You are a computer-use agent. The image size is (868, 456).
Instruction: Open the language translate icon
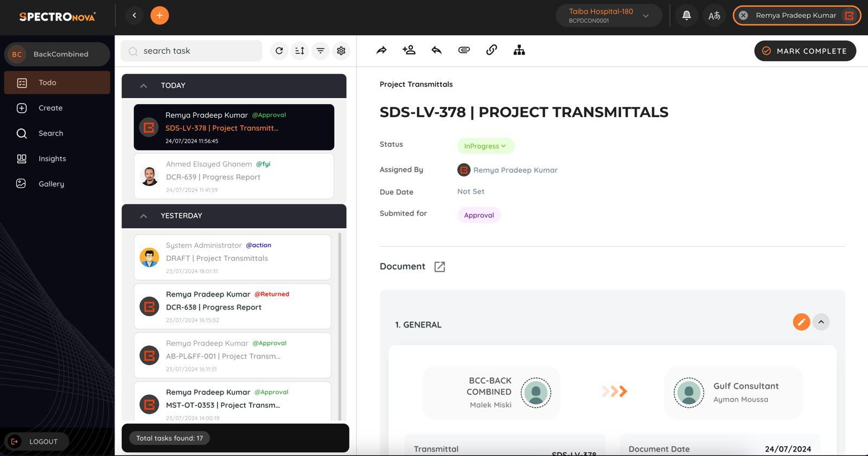point(714,15)
